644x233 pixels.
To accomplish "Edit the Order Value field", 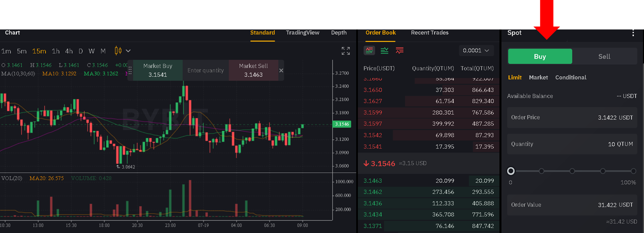I will pos(572,205).
